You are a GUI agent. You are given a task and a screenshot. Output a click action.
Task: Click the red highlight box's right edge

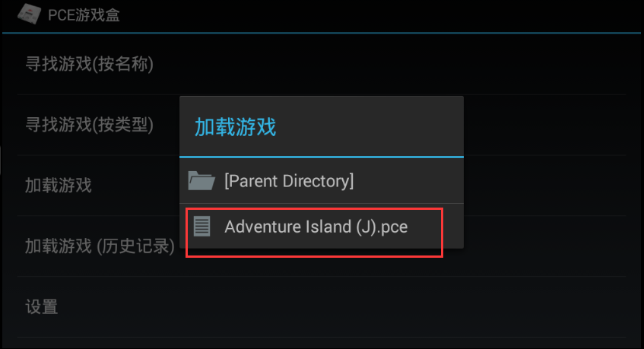pyautogui.click(x=443, y=233)
